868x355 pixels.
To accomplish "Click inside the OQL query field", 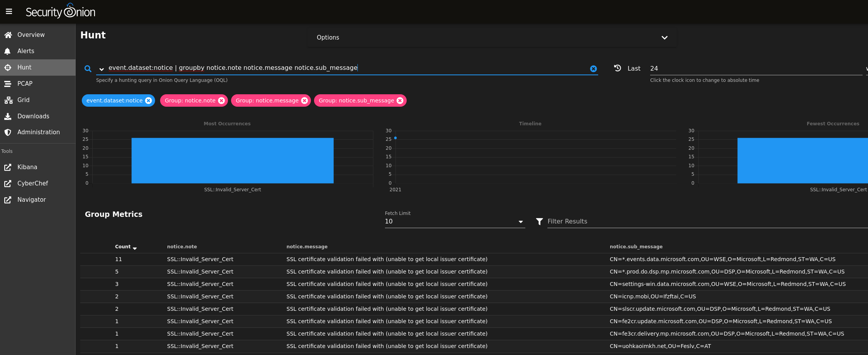I will coord(347,68).
